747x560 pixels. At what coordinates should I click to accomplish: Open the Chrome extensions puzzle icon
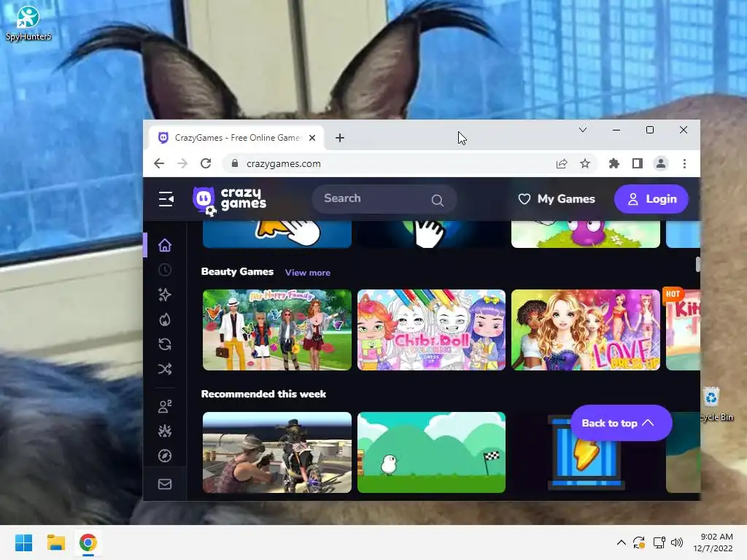tap(614, 164)
